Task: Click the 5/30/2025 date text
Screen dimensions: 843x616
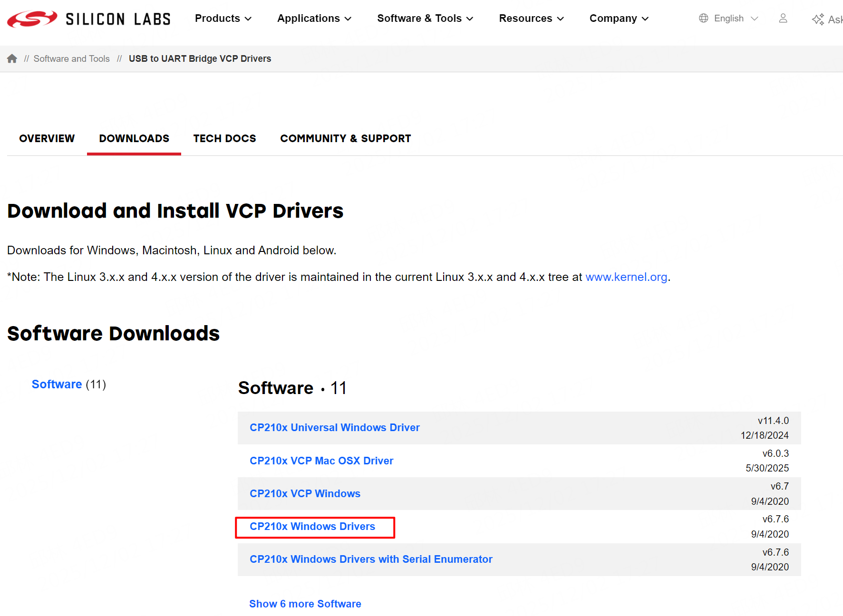Action: click(767, 468)
